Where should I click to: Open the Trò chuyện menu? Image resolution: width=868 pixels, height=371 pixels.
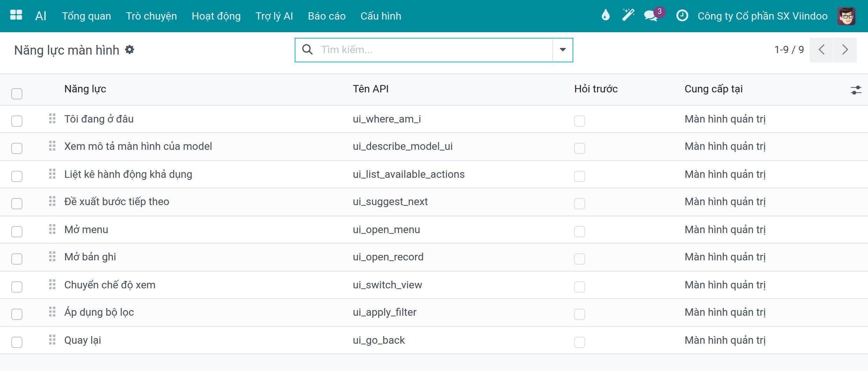tap(151, 16)
